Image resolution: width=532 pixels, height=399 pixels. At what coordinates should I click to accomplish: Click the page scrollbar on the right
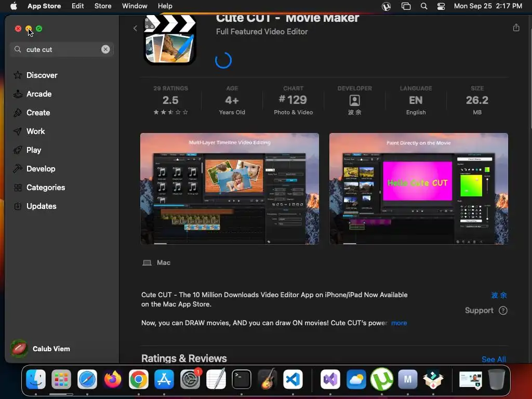(x=530, y=78)
